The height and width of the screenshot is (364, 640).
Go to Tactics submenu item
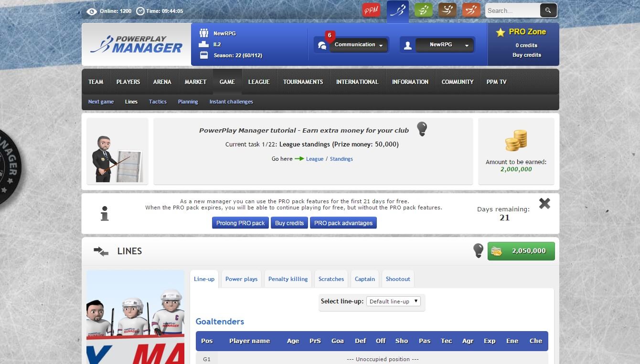158,102
